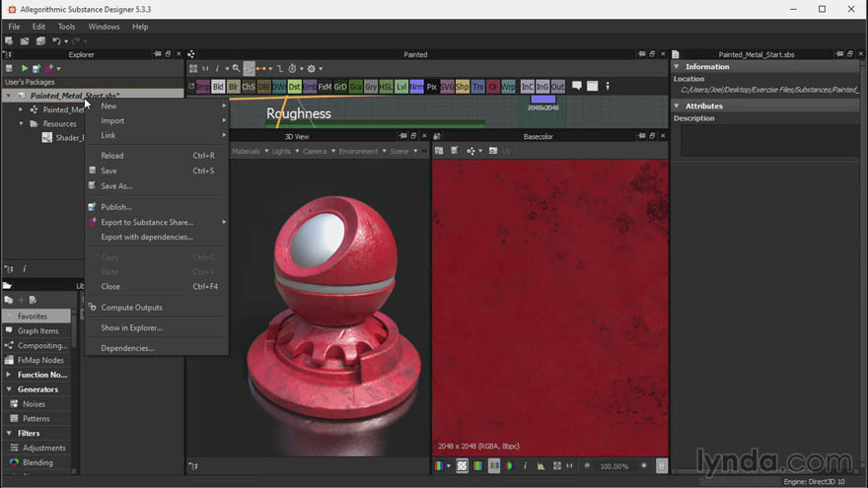Open the Camera dropdown in 3D View

click(x=319, y=151)
